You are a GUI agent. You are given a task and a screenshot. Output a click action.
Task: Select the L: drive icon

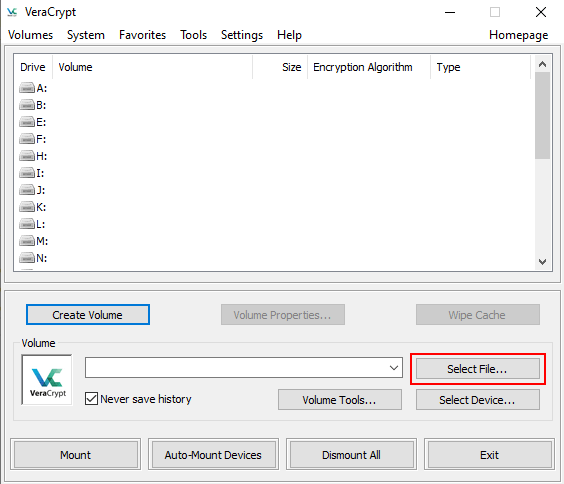click(x=27, y=224)
